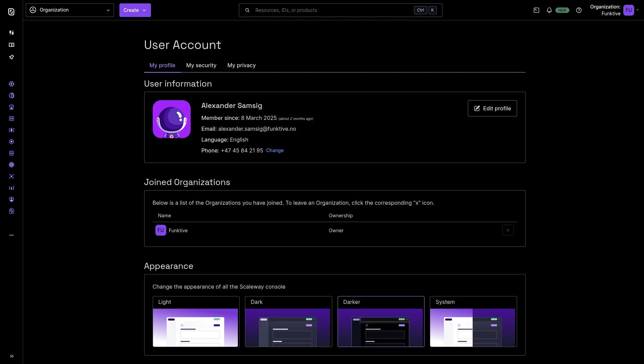Click the Owner cell in Funktive row
The height and width of the screenshot is (364, 644).
coord(336,231)
